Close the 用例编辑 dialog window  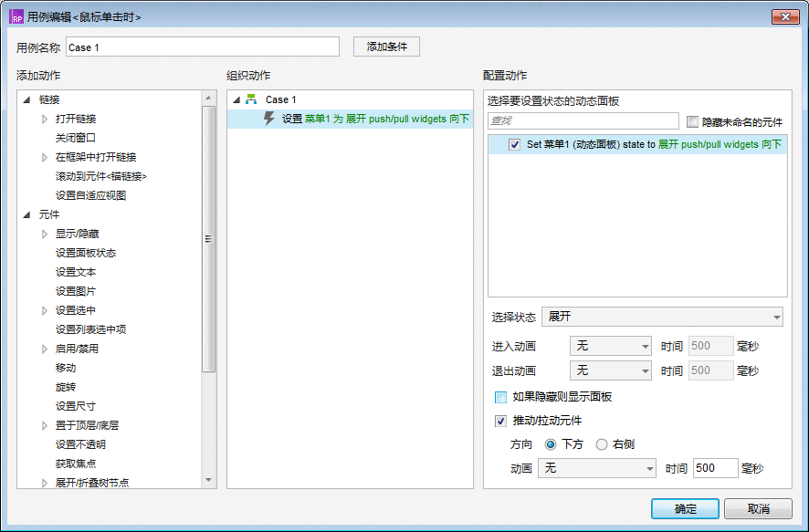tap(785, 16)
